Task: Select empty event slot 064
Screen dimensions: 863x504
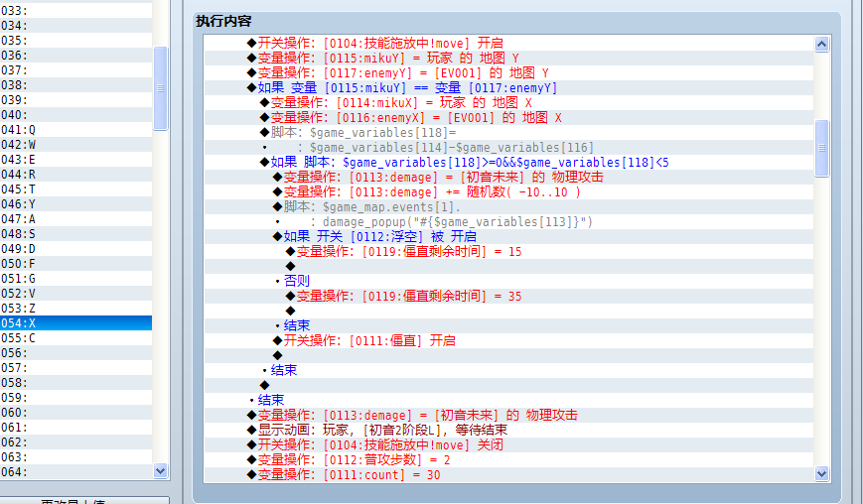Action: coord(75,471)
